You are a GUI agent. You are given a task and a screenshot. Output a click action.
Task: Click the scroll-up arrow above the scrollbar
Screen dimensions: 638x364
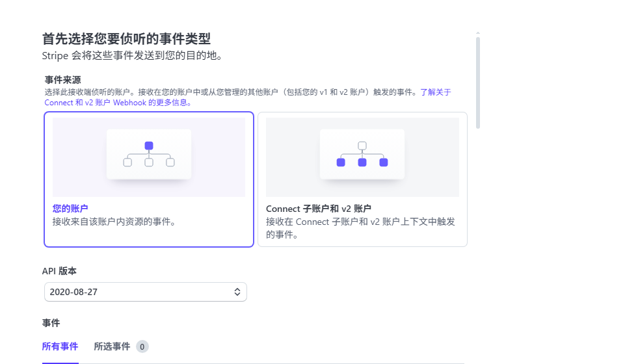(478, 33)
